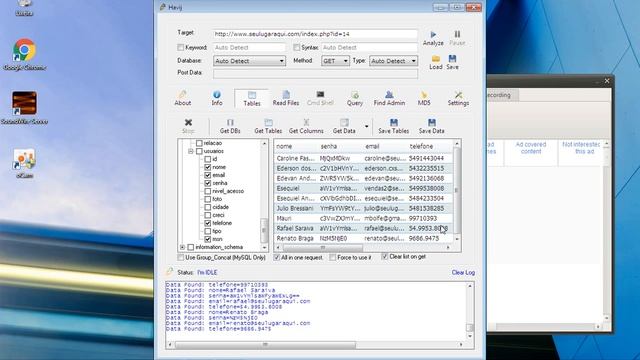Viewport: 640px width, 360px height.
Task: Open the MD5 icon
Action: point(424,95)
